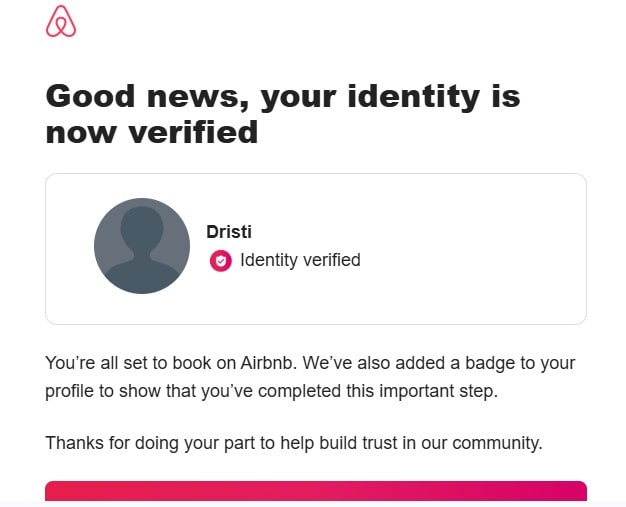Click the pink gradient button at the bottom
The image size is (626, 507).
tap(316, 491)
